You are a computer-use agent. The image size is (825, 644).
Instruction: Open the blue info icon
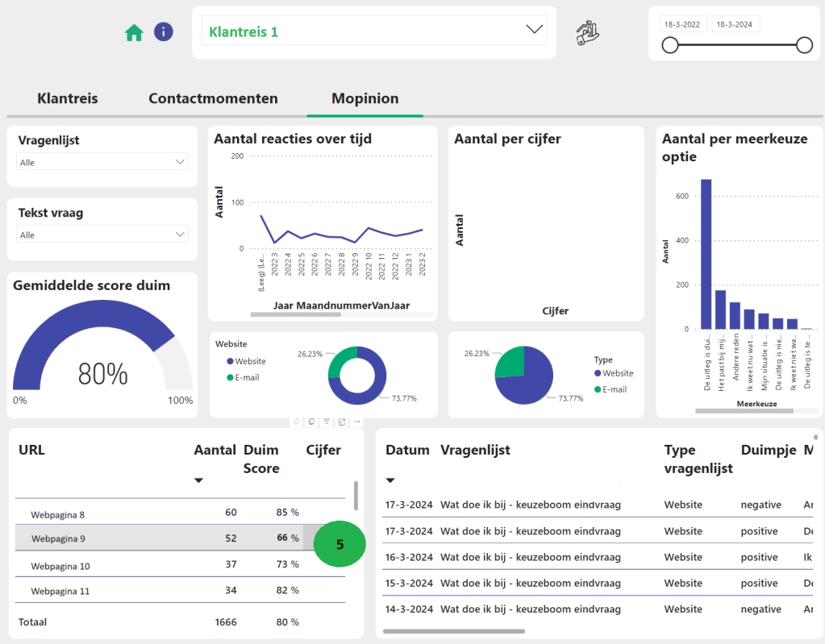pyautogui.click(x=164, y=32)
